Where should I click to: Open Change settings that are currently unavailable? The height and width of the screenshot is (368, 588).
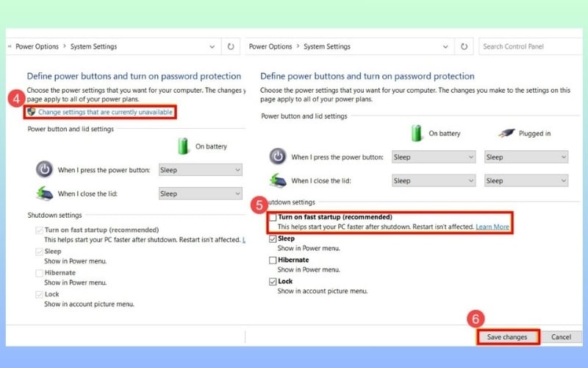tap(105, 112)
